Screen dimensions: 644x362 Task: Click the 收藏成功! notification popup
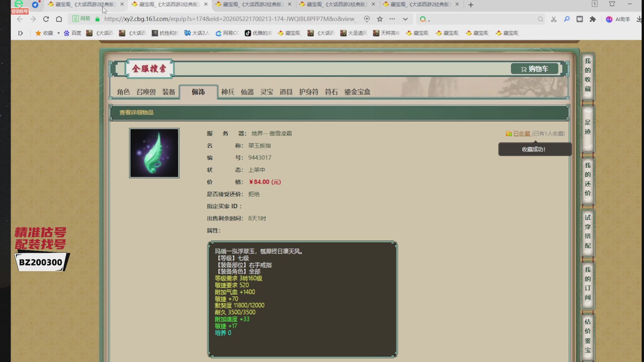(x=535, y=149)
